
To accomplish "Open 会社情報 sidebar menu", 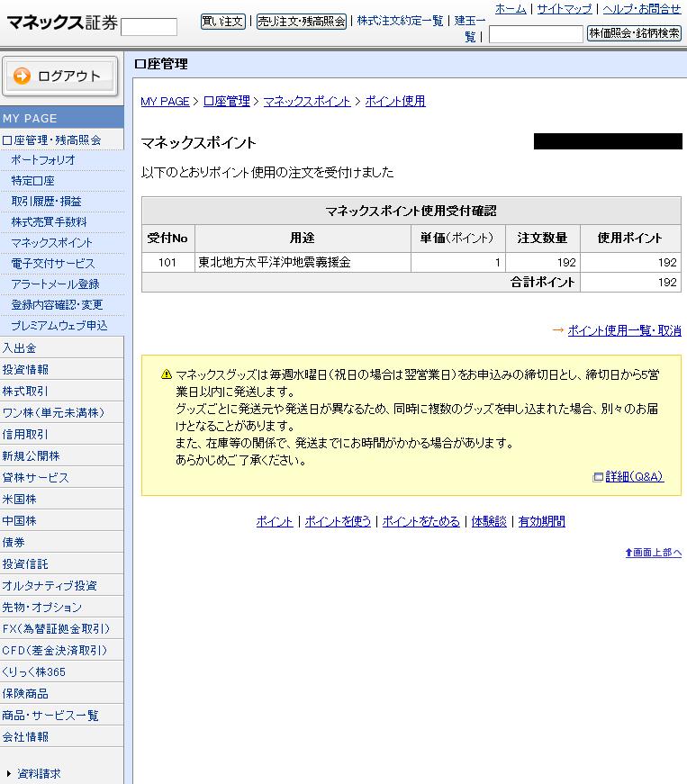I will point(62,736).
